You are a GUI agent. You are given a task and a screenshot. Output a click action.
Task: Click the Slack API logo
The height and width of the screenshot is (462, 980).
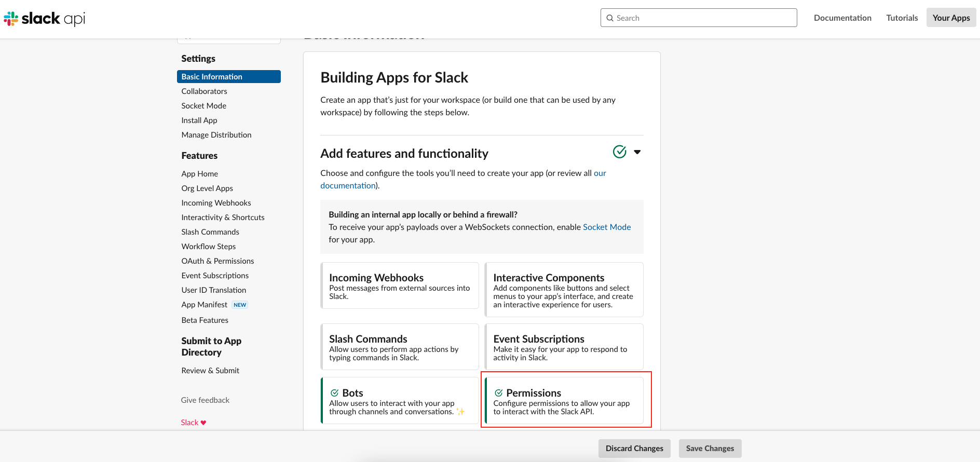click(x=45, y=19)
